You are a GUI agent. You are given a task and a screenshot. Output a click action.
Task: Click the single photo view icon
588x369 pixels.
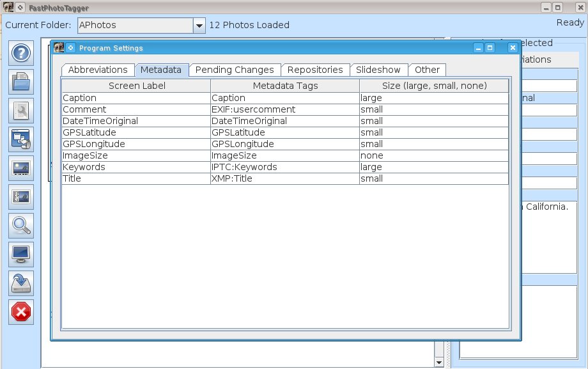click(x=22, y=169)
